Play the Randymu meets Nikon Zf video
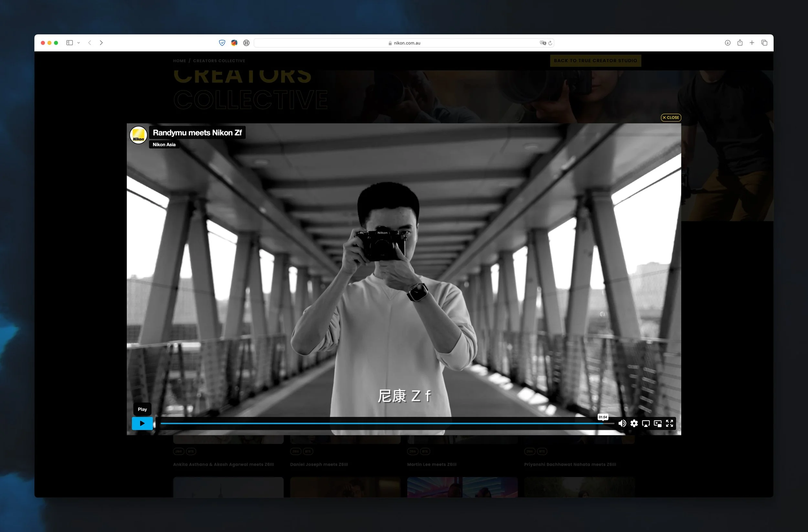This screenshot has width=808, height=532. pos(142,423)
